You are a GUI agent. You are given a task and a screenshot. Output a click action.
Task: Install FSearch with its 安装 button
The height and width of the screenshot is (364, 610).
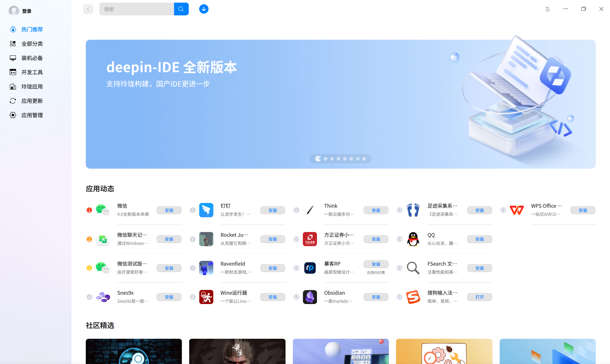[479, 268]
